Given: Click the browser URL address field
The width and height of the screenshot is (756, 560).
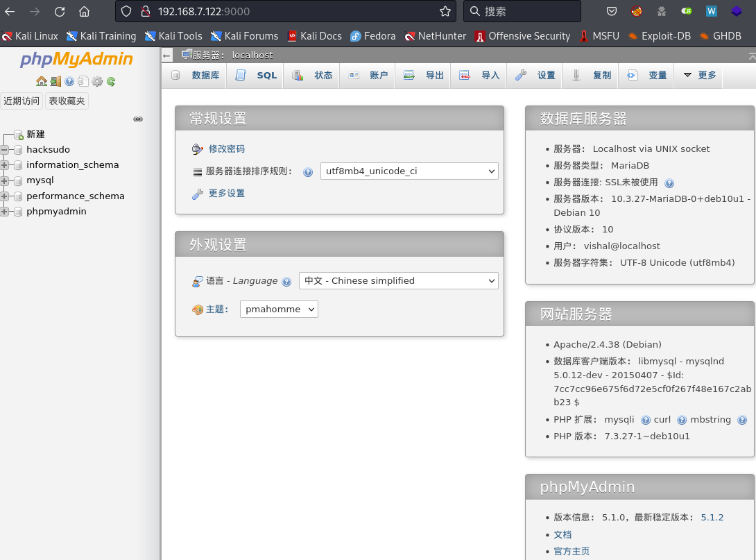Looking at the screenshot, I should pos(286,12).
